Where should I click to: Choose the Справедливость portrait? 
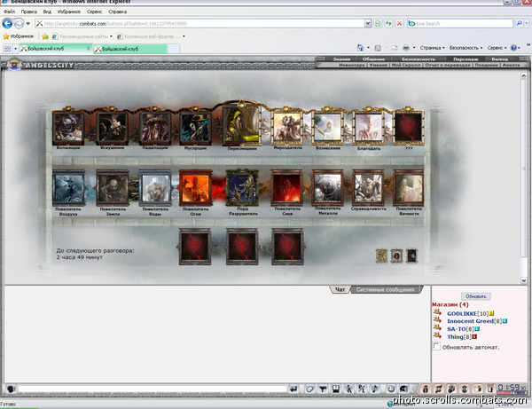tap(368, 188)
